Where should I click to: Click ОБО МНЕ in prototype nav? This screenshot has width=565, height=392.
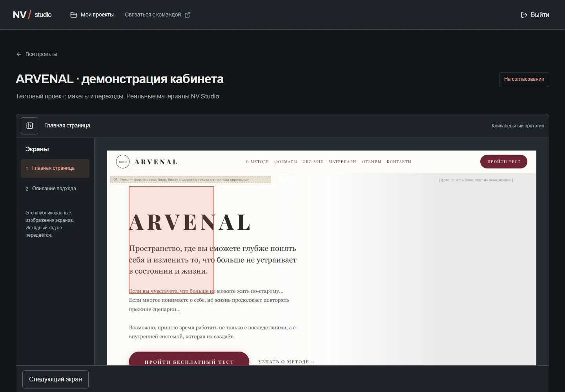click(x=313, y=162)
